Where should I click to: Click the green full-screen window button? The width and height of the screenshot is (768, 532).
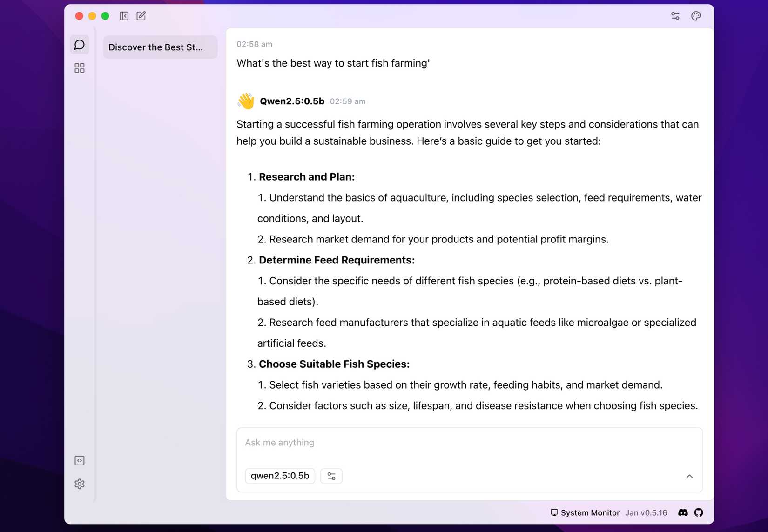point(105,16)
